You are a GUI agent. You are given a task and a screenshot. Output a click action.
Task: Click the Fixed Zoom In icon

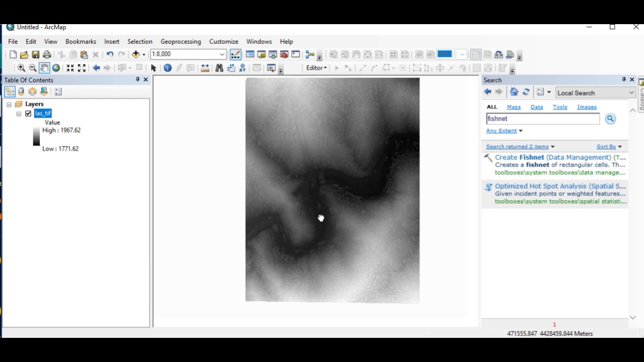pyautogui.click(x=70, y=68)
